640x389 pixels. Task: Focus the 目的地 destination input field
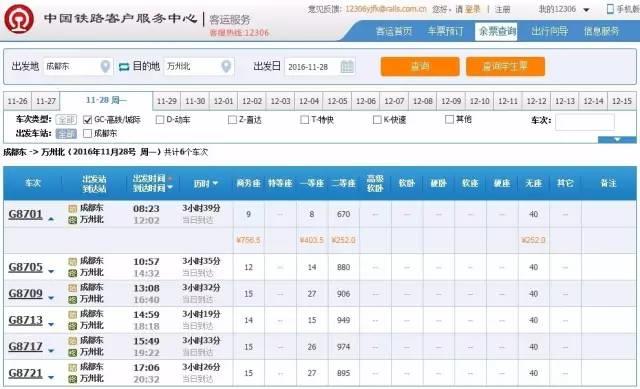[x=199, y=67]
